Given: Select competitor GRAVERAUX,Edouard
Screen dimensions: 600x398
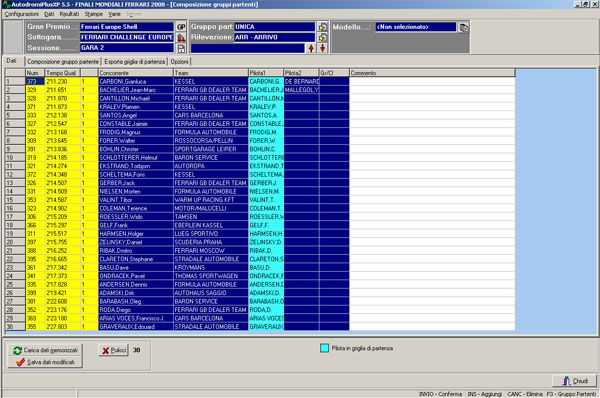Looking at the screenshot, I should [x=135, y=326].
